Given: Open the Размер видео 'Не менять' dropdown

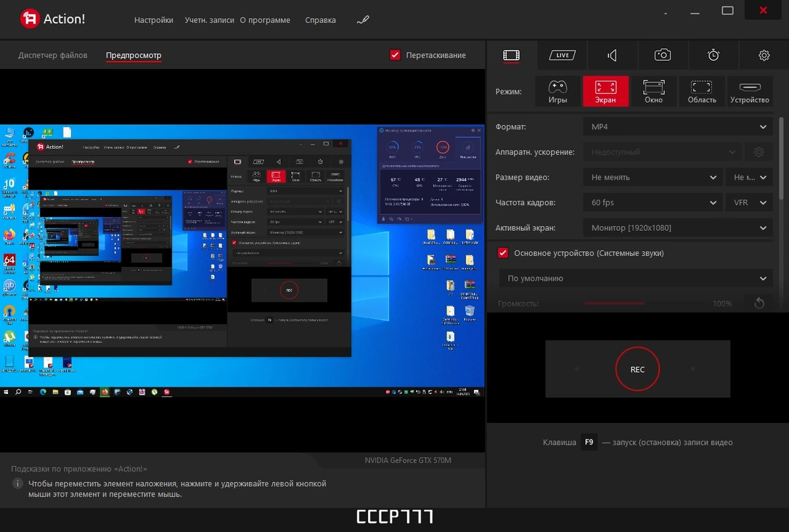Looking at the screenshot, I should (x=653, y=178).
